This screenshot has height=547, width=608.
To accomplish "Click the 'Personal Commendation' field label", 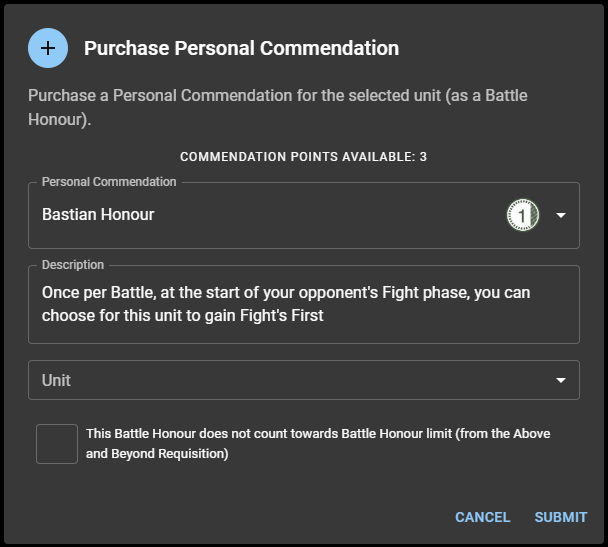I will coord(109,182).
